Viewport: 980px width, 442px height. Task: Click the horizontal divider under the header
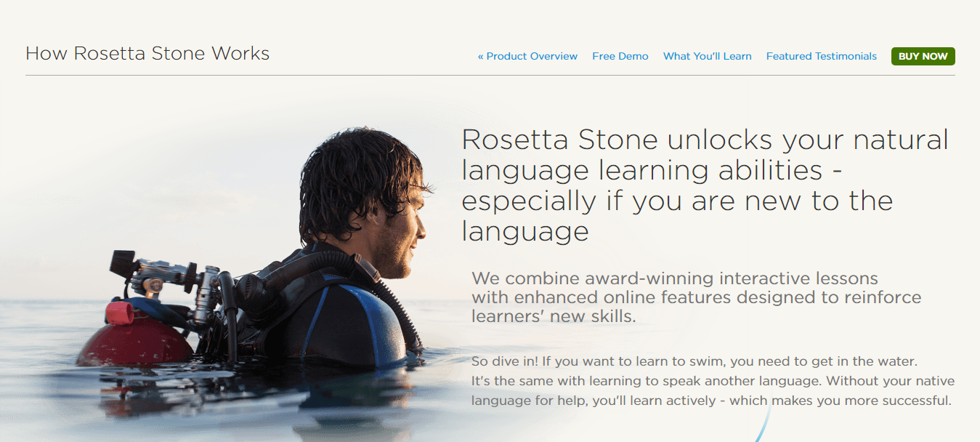tap(490, 76)
